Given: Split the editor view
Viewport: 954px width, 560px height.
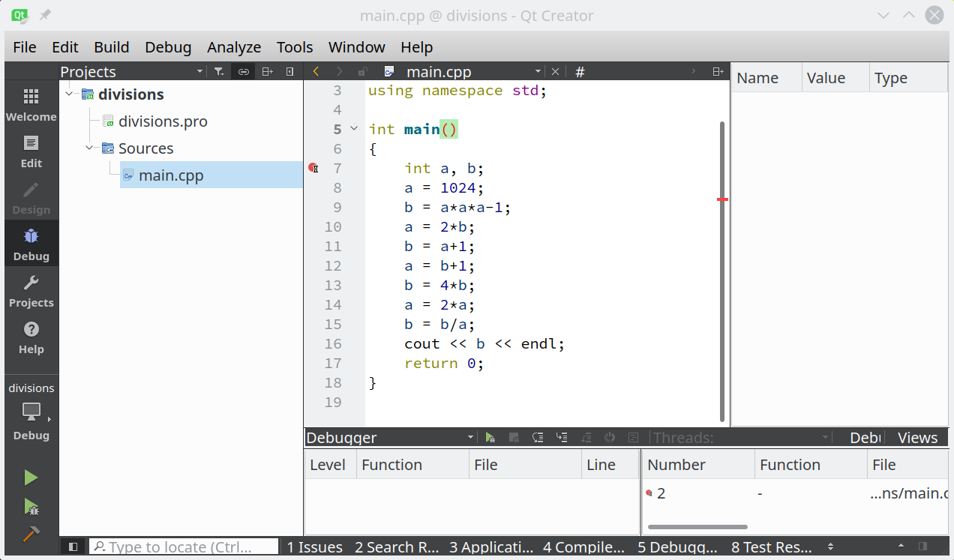Looking at the screenshot, I should click(718, 72).
